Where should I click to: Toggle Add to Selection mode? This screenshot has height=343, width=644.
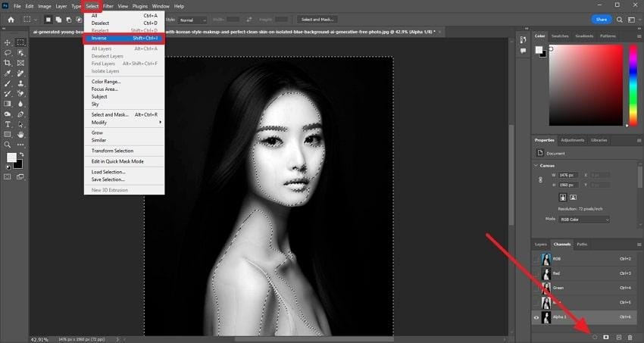pyautogui.click(x=59, y=20)
